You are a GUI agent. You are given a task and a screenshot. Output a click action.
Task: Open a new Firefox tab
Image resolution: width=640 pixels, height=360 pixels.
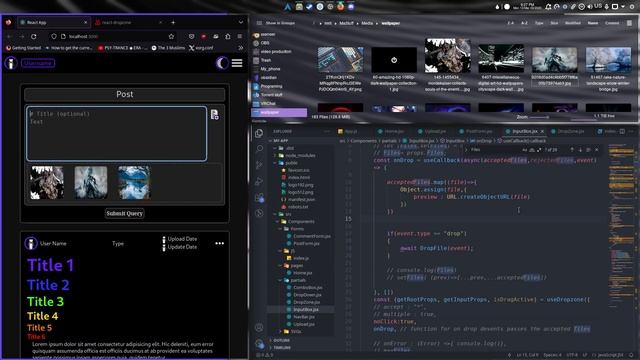tap(173, 22)
